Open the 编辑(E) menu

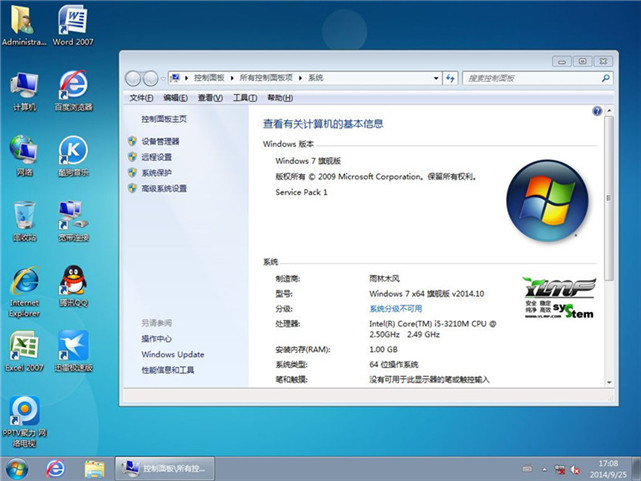point(175,98)
